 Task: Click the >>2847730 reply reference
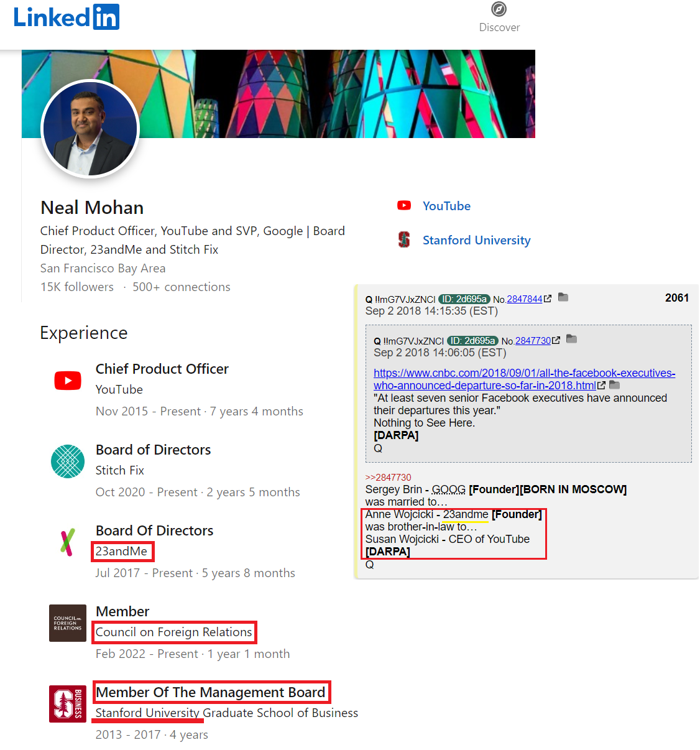tap(389, 478)
